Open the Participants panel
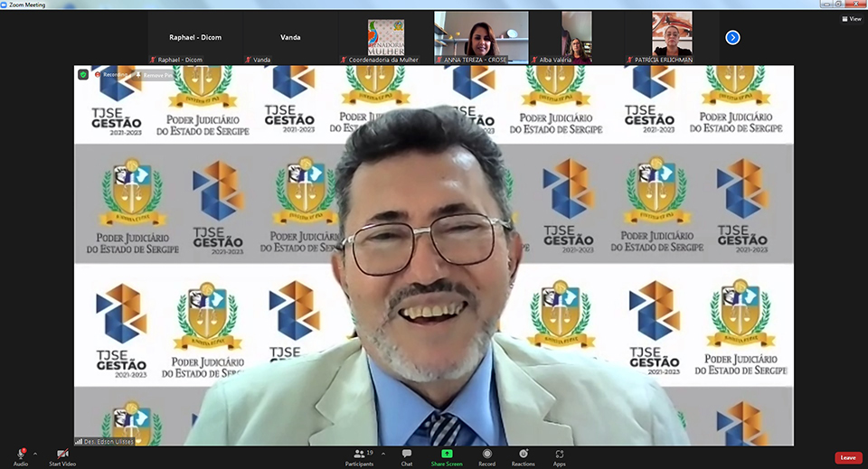 pos(359,455)
